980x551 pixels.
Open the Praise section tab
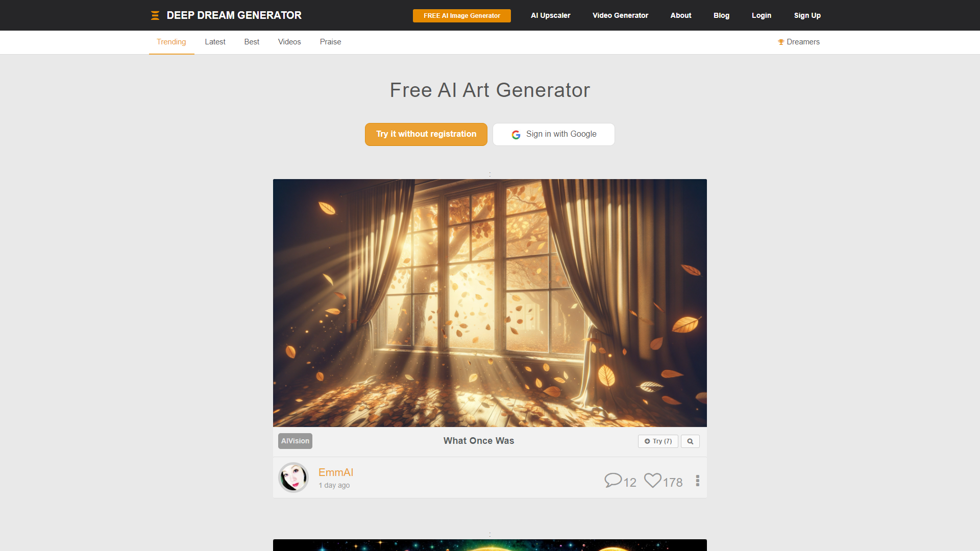(330, 42)
